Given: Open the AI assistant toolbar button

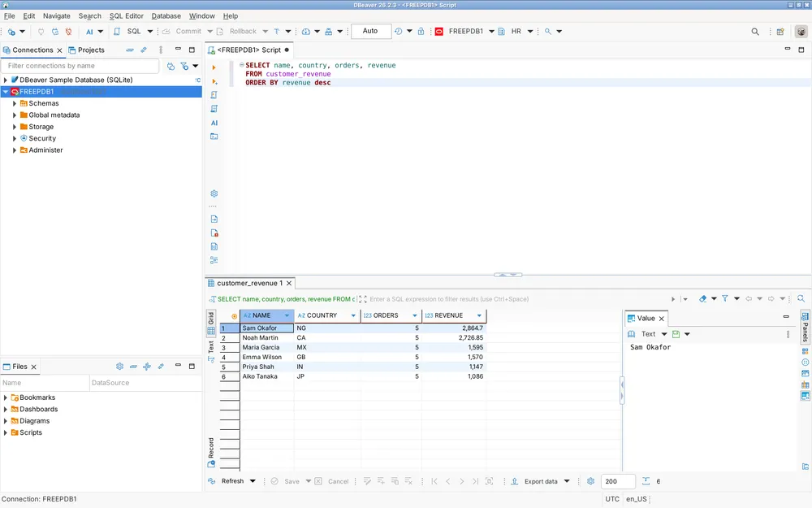Looking at the screenshot, I should pos(89,32).
